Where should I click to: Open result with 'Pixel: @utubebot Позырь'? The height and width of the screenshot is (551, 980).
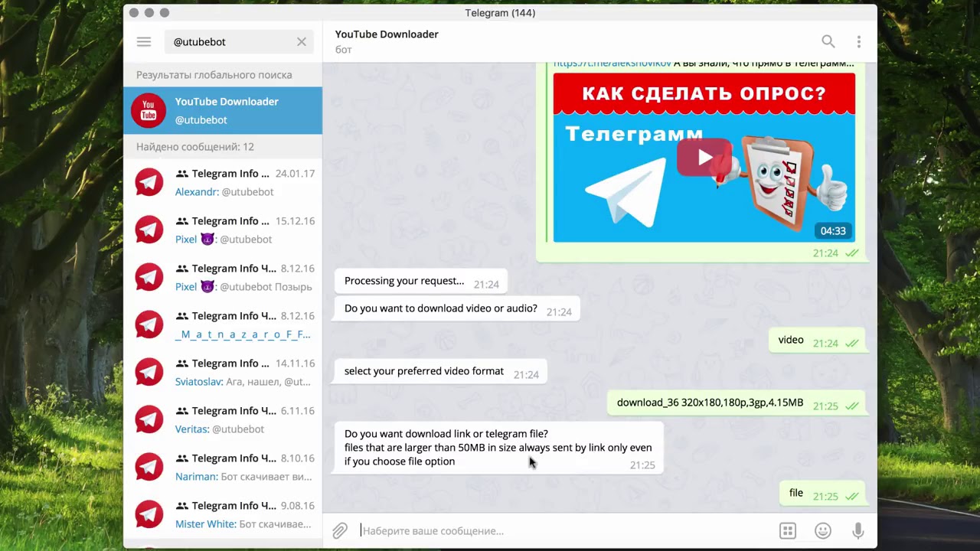tap(223, 277)
